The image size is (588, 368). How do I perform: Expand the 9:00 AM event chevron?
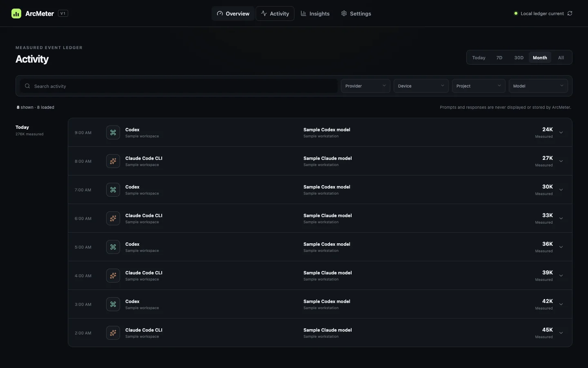click(x=561, y=132)
